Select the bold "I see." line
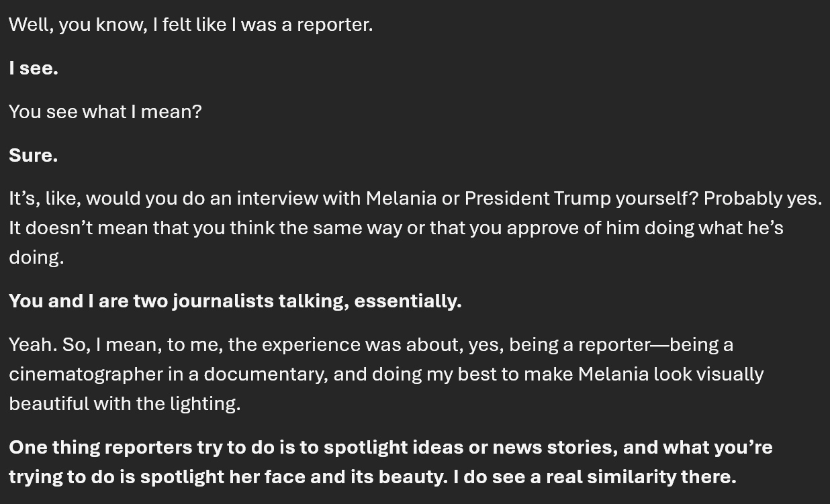830x504 pixels. (x=34, y=68)
